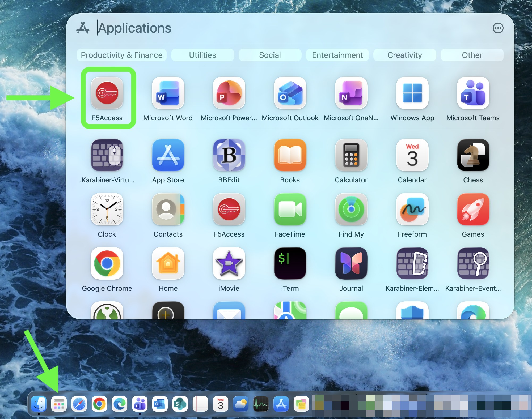Launch Karabiner-EventViewer

tap(473, 263)
